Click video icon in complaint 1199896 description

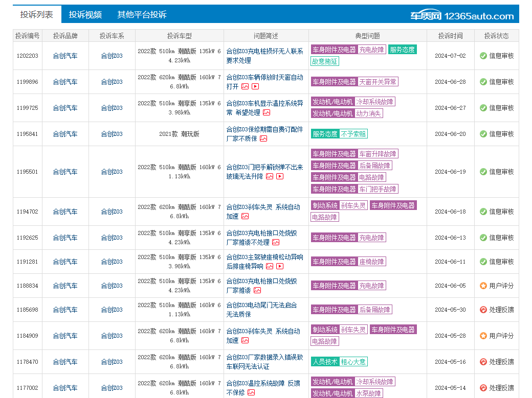(x=255, y=86)
